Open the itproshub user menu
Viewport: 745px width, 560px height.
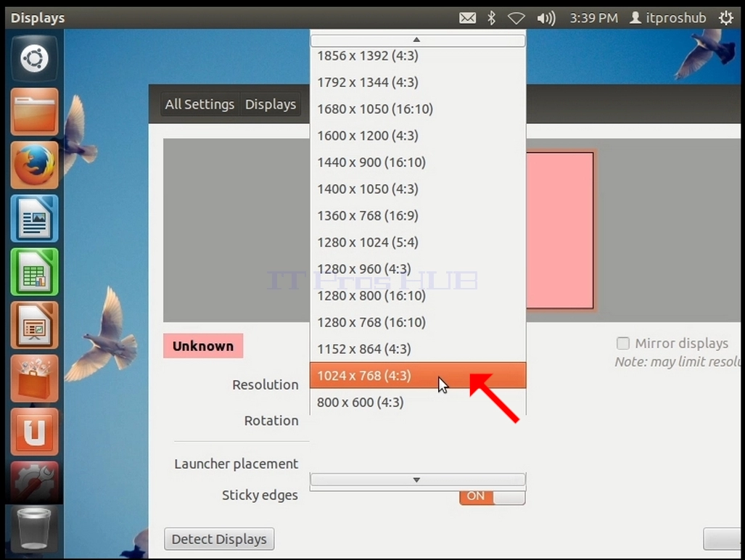pos(667,18)
